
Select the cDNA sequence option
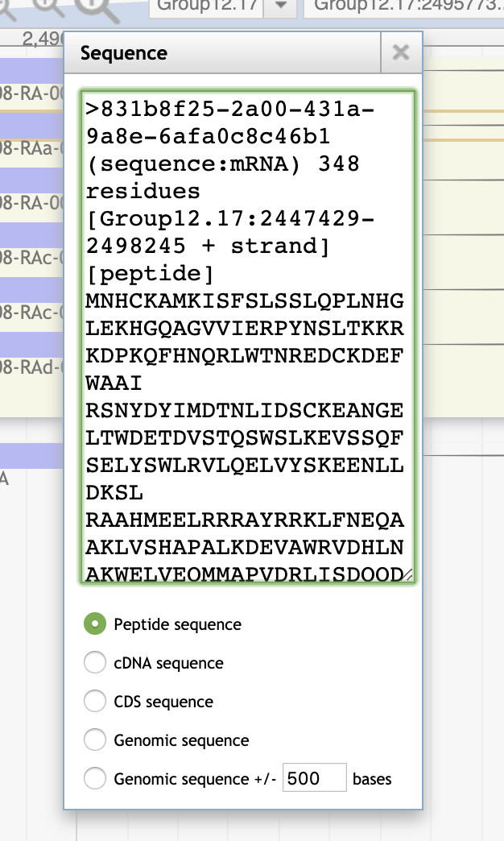coord(95,663)
